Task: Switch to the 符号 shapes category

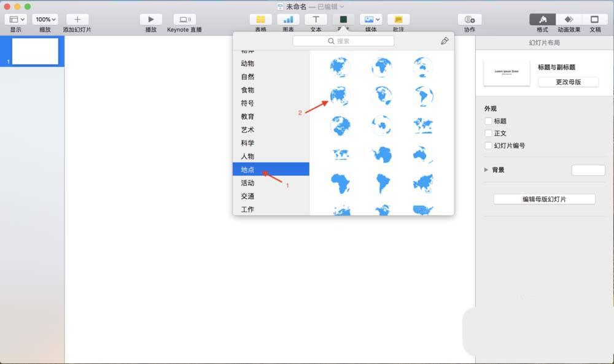Action: (248, 103)
